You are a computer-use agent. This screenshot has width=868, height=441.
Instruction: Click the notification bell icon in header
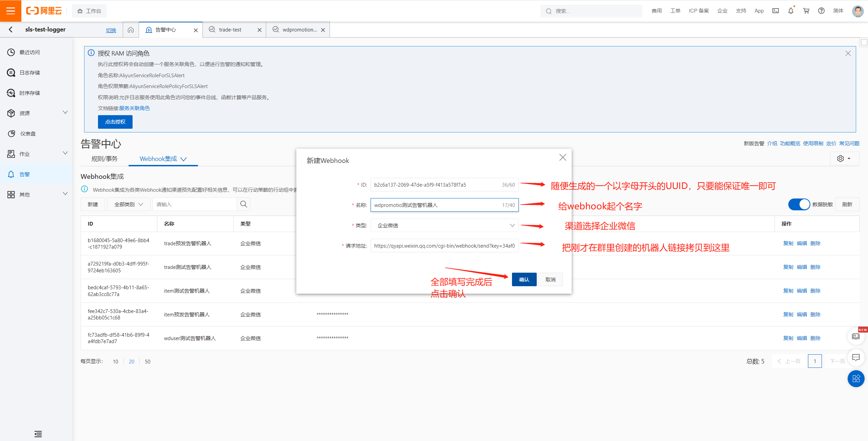(x=791, y=11)
